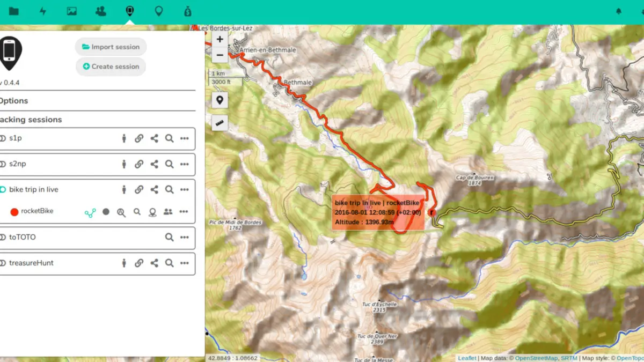Click share icon in bike trip in live row
The image size is (644, 362).
[154, 189]
